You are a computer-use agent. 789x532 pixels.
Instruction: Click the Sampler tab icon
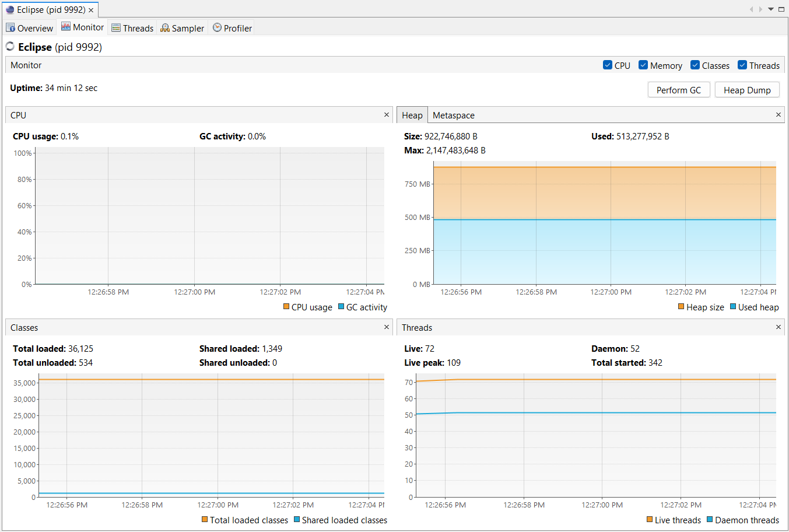pos(165,28)
